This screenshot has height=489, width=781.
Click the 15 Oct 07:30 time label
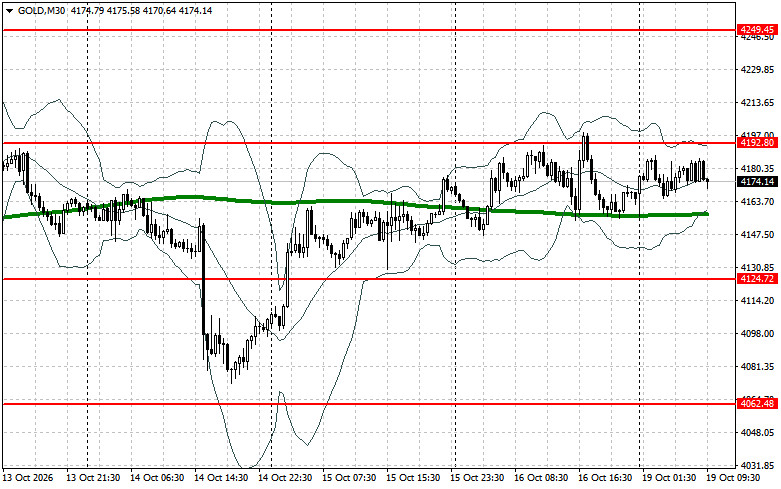(349, 478)
